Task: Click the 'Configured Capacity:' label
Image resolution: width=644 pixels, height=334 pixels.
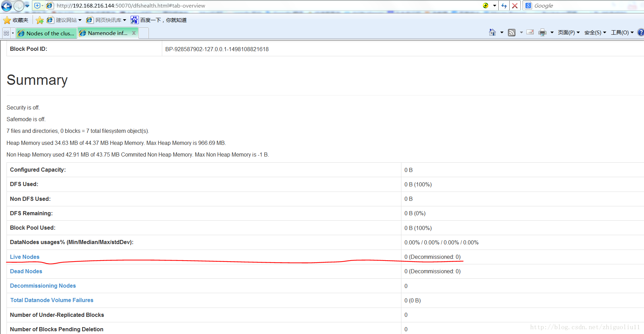Action: pos(38,170)
